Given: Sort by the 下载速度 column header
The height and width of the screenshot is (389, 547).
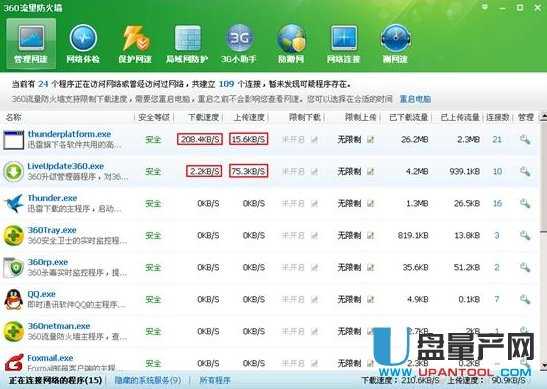Looking at the screenshot, I should pos(203,117).
